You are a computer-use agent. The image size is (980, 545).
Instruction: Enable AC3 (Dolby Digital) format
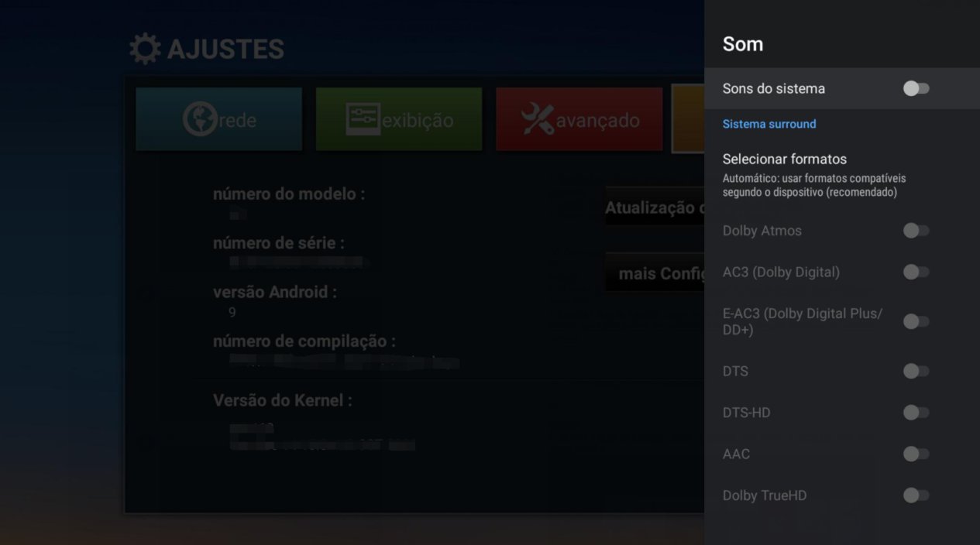(916, 272)
